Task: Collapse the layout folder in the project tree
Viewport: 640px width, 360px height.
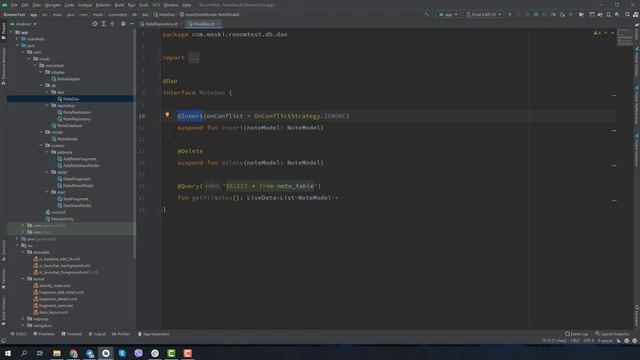Action: [23, 279]
